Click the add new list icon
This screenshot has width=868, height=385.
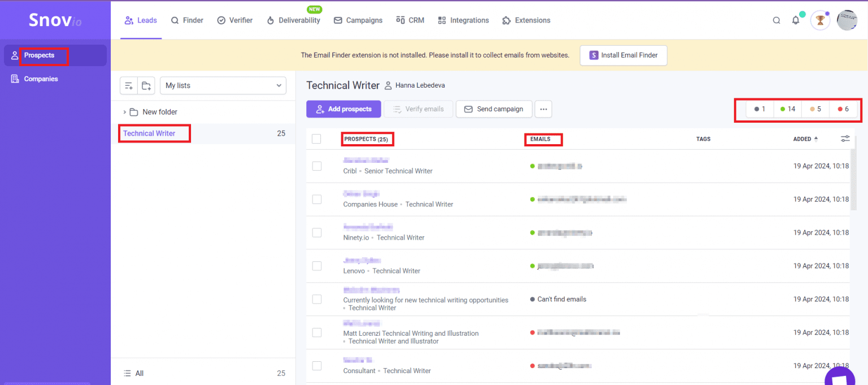(129, 86)
